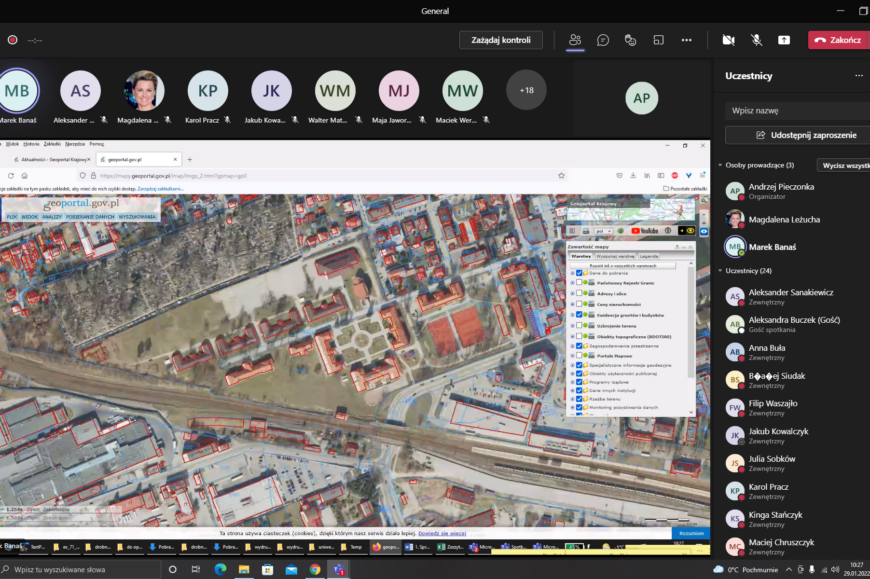Select Magdalena's photo thumbnail in participant strip
Viewport: 870px width, 579px height.
point(144,90)
